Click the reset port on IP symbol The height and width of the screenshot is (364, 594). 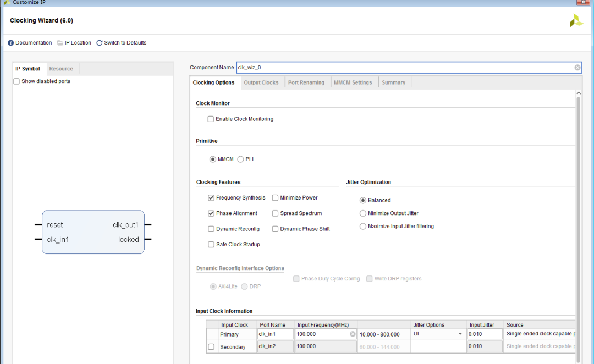click(55, 224)
